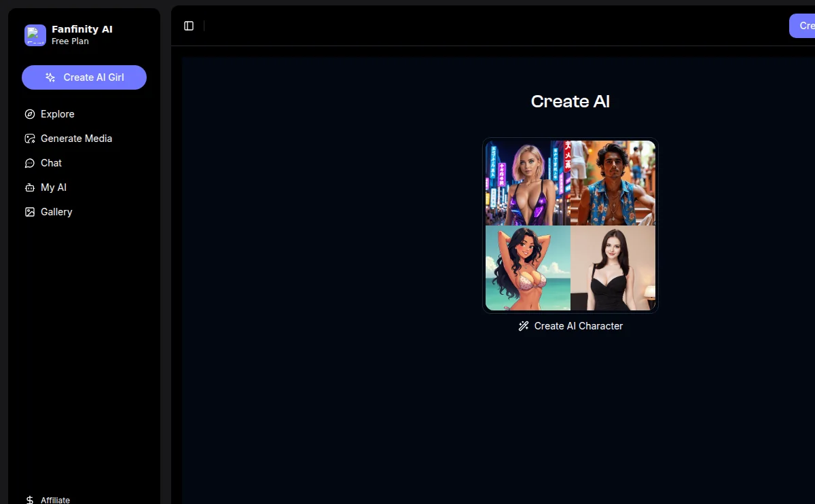Click the Create AI heading
The width and height of the screenshot is (815, 504).
pyautogui.click(x=570, y=101)
